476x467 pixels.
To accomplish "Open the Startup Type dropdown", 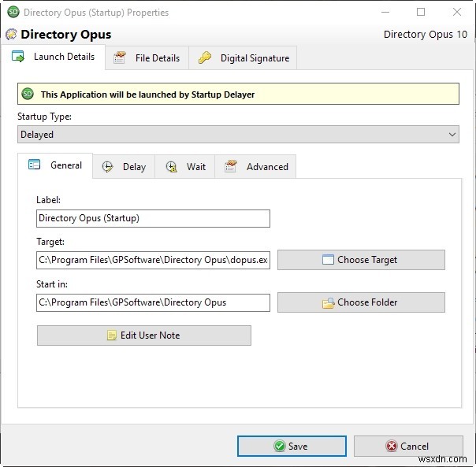I will click(x=238, y=135).
